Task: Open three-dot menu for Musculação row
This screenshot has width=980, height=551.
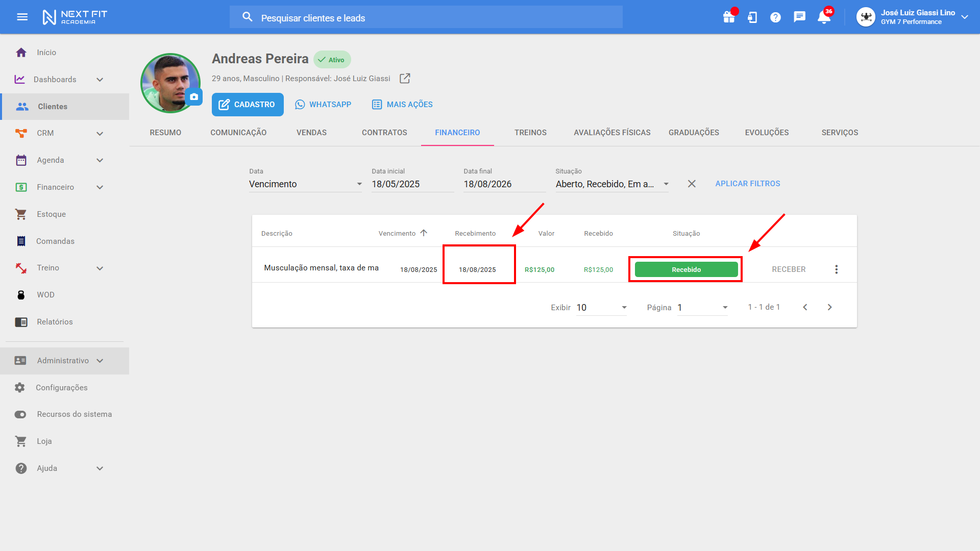Action: (836, 269)
